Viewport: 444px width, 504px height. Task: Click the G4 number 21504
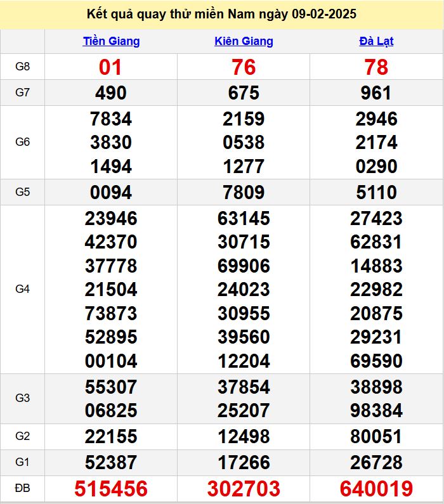tap(111, 289)
